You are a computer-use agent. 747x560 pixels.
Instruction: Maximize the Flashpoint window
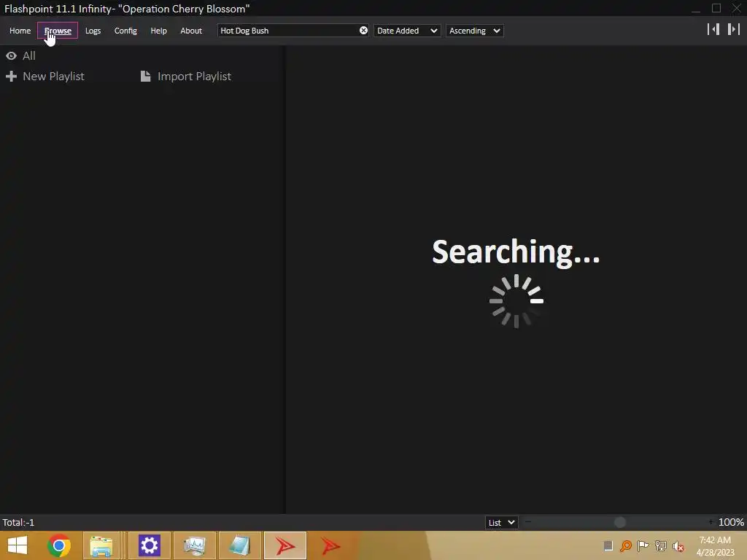(x=716, y=9)
